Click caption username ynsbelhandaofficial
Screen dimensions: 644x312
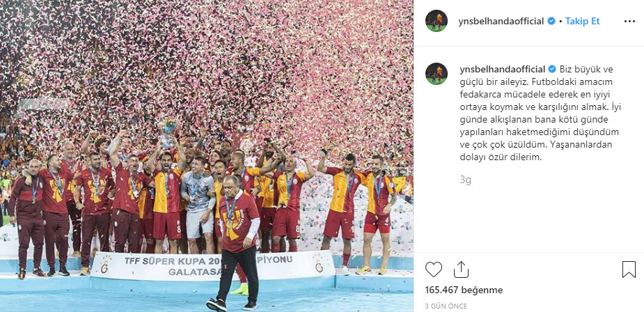[x=502, y=69]
